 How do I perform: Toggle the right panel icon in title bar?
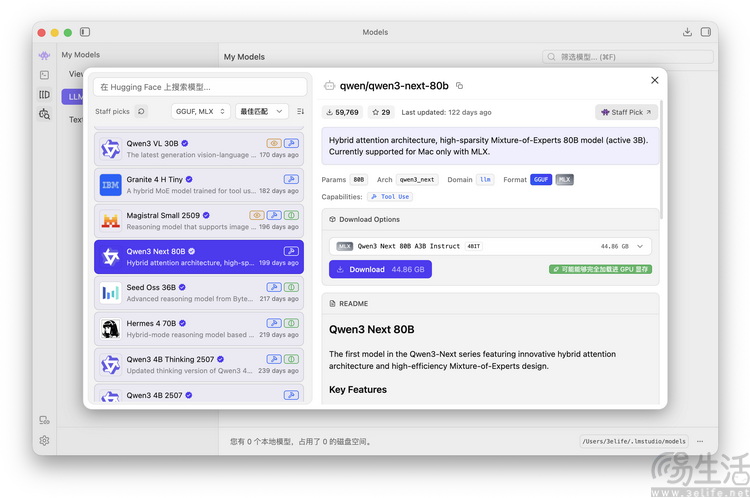point(706,32)
